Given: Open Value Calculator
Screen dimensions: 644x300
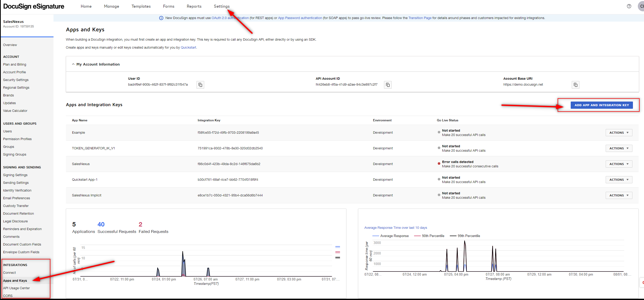Looking at the screenshot, I should pyautogui.click(x=15, y=111).
